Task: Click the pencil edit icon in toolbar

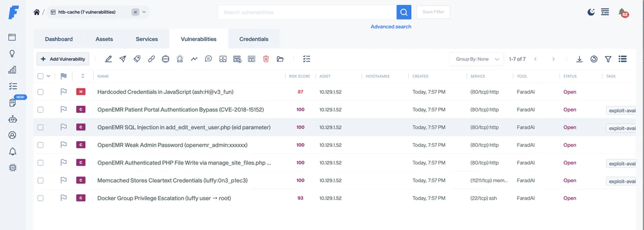Action: tap(108, 59)
